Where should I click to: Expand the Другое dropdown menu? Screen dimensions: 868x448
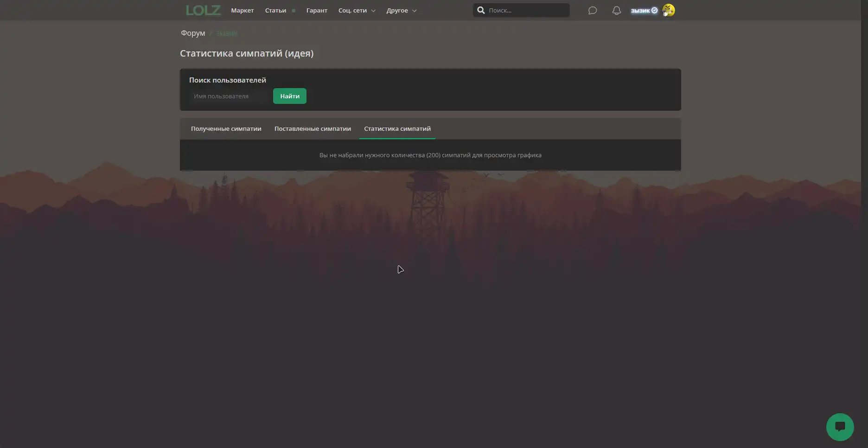pos(401,10)
